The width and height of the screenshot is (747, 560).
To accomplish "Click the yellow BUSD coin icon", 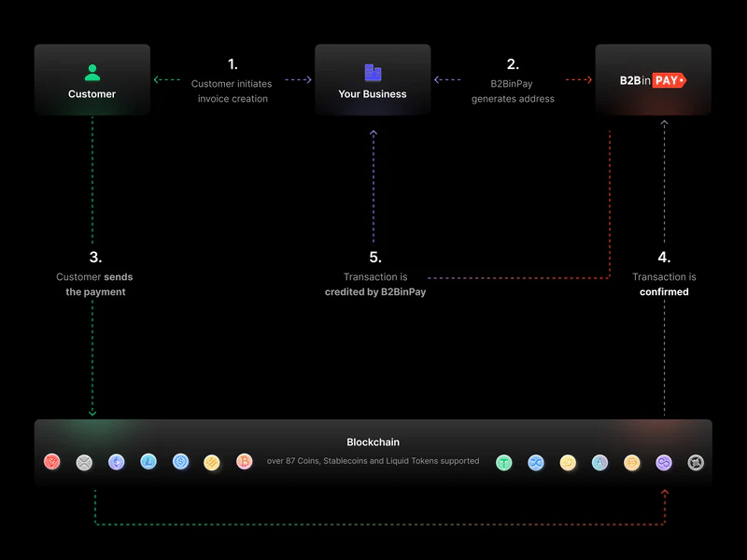I will (212, 462).
